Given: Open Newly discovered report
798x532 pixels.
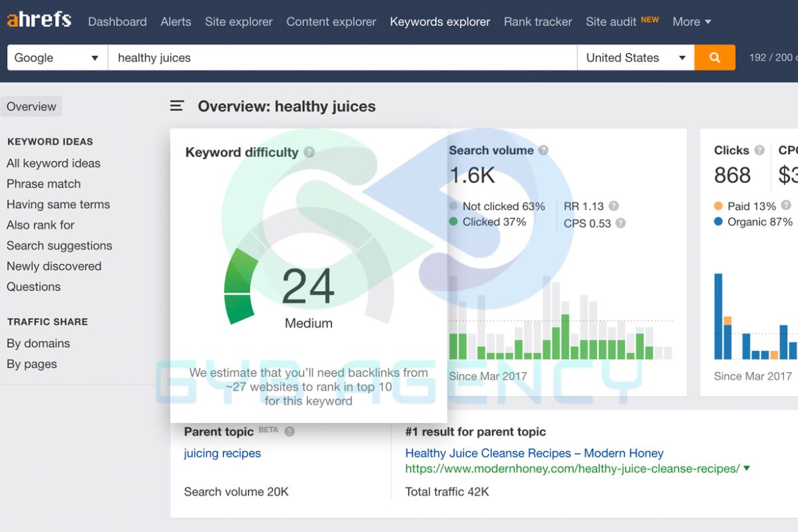Looking at the screenshot, I should [54, 266].
